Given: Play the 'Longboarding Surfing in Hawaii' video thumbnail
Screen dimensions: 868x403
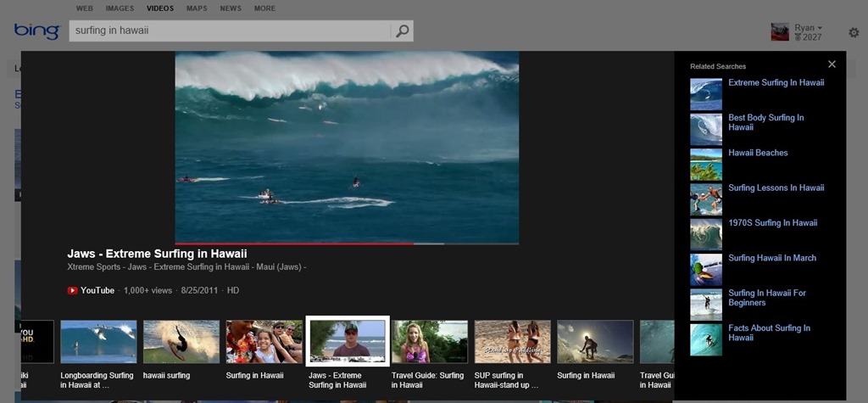Looking at the screenshot, I should [98, 341].
